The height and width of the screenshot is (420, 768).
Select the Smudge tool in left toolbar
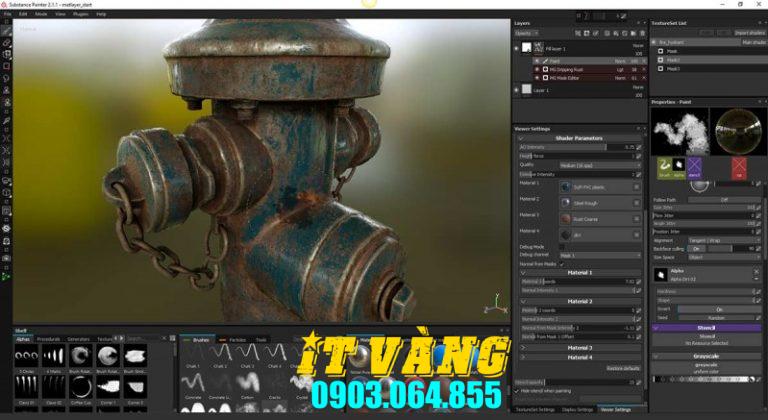click(6, 78)
